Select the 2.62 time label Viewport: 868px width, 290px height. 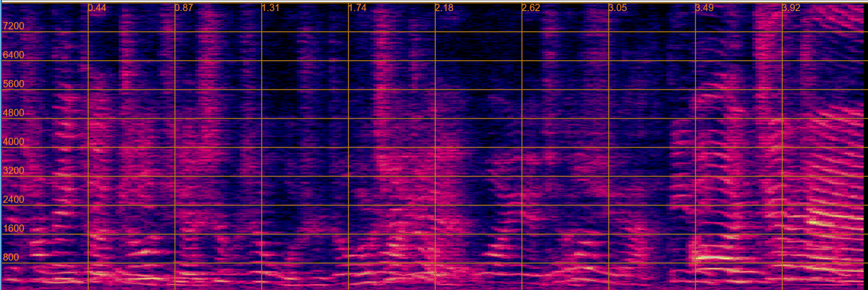pyautogui.click(x=531, y=8)
